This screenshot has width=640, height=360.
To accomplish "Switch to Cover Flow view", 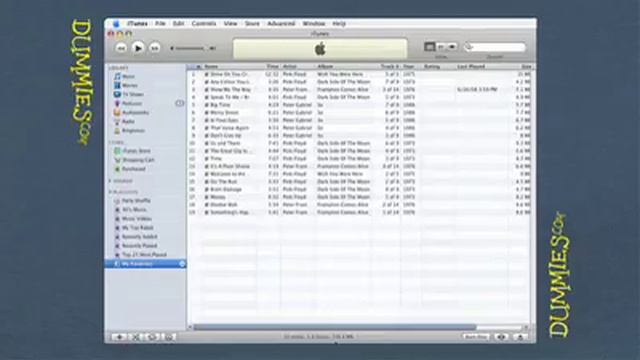I will tap(452, 47).
